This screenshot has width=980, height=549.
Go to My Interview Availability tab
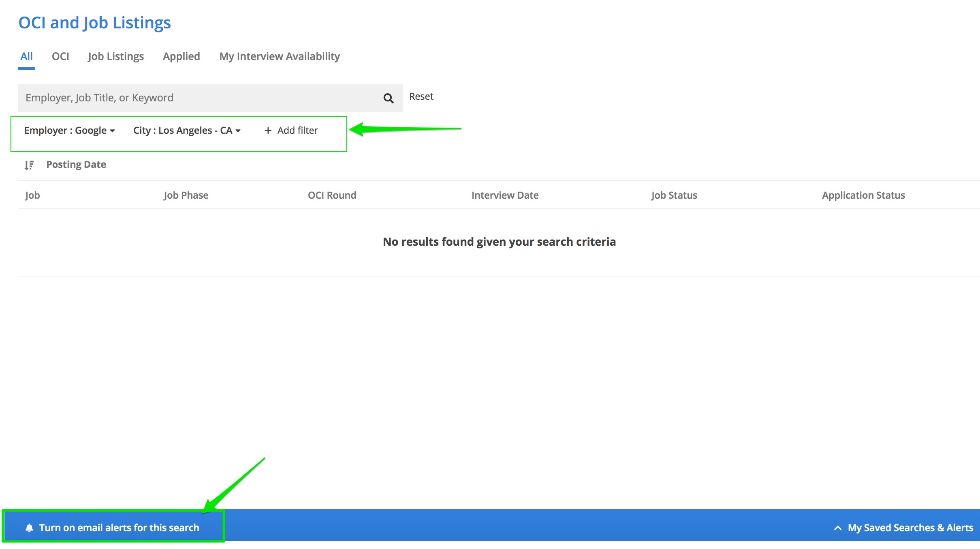coord(280,56)
